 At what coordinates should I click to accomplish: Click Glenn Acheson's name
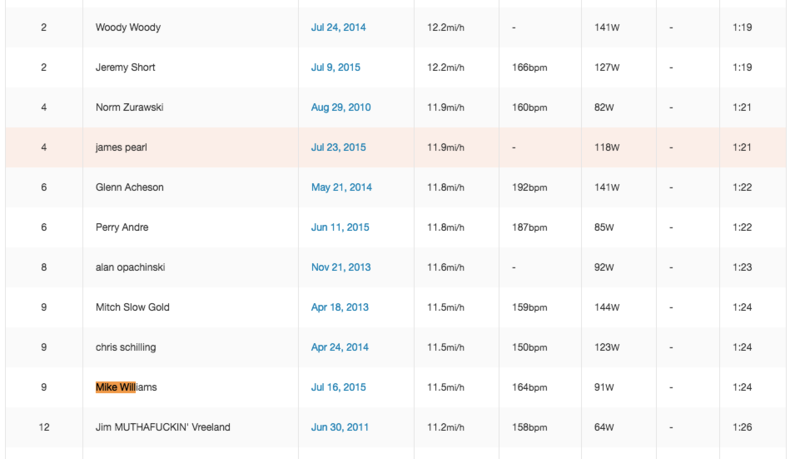coord(129,188)
